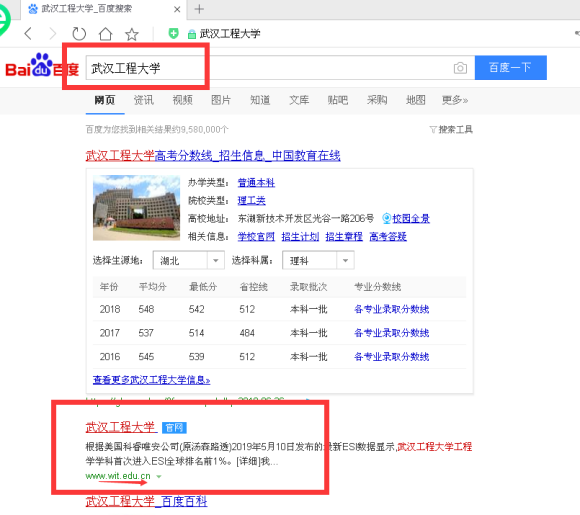Click the 百度一下 search button
This screenshot has width=580, height=515.
point(510,68)
